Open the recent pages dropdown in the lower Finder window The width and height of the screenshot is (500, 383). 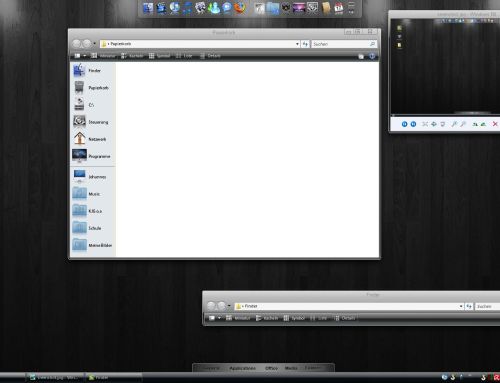(x=229, y=306)
